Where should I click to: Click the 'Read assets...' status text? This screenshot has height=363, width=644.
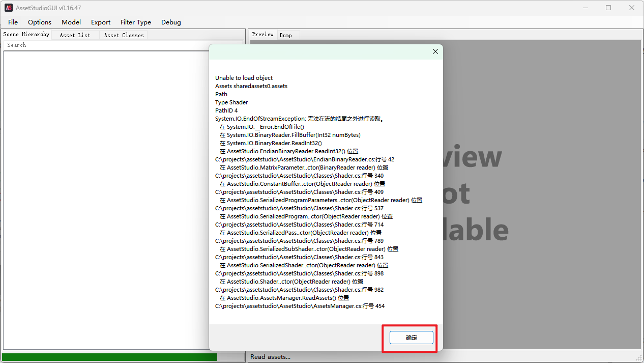271,356
